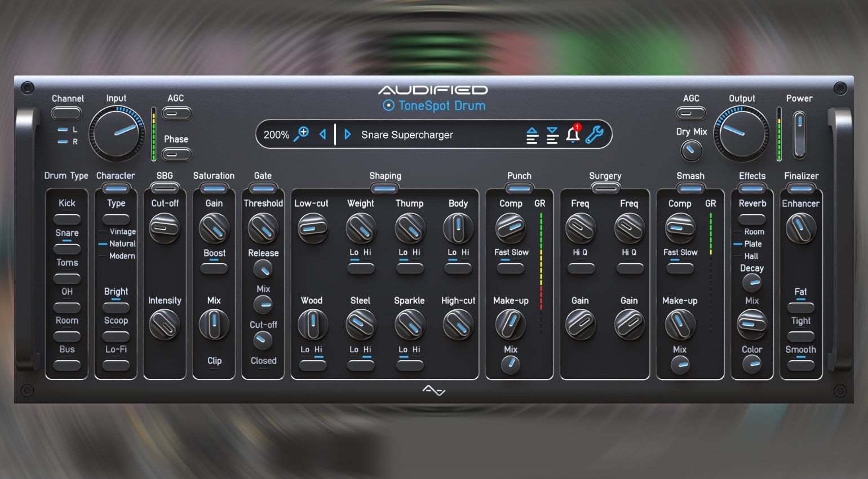Toggle the Power switch
868x479 pixels.
coord(799,135)
